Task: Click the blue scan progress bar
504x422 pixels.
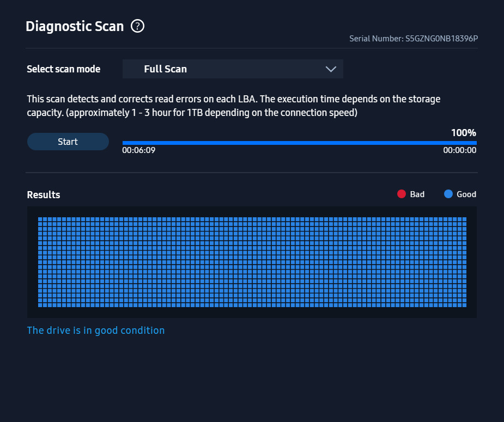Action: tap(299, 143)
